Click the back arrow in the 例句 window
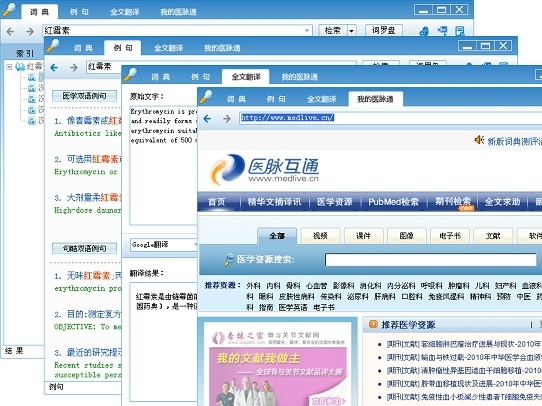The image size is (542, 406). tap(54, 68)
